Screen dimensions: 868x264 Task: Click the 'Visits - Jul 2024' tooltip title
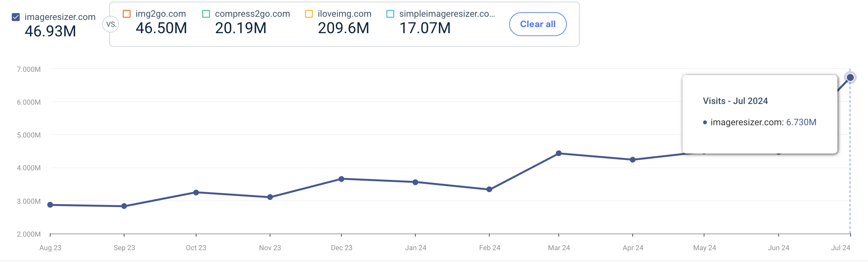735,101
